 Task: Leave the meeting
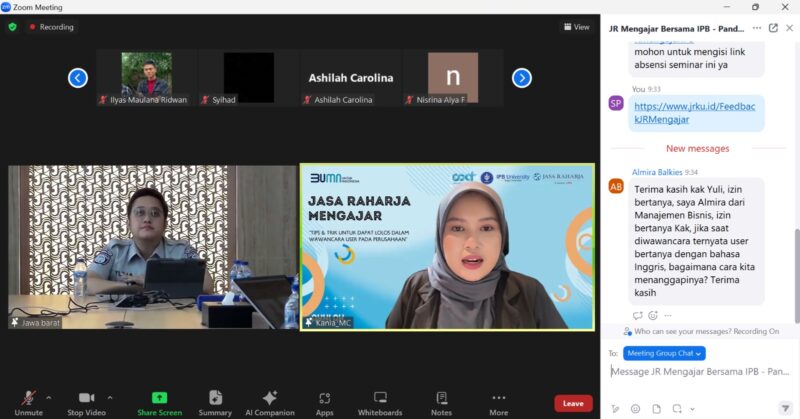click(573, 403)
